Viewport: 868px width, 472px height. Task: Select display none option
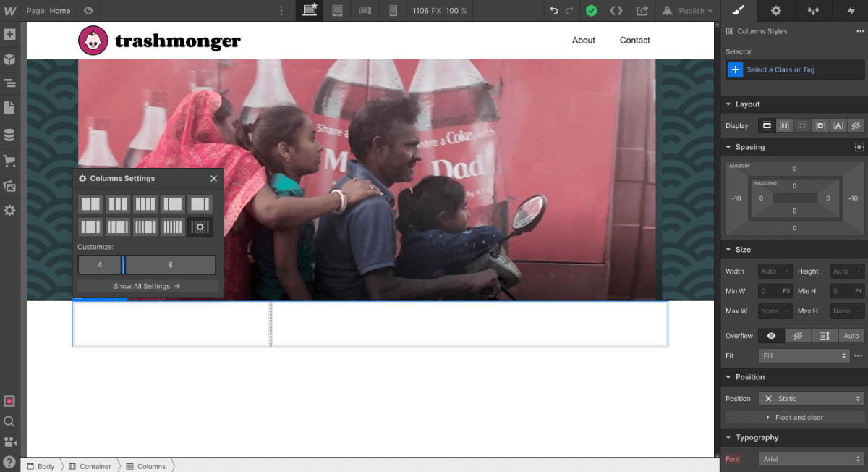(856, 126)
